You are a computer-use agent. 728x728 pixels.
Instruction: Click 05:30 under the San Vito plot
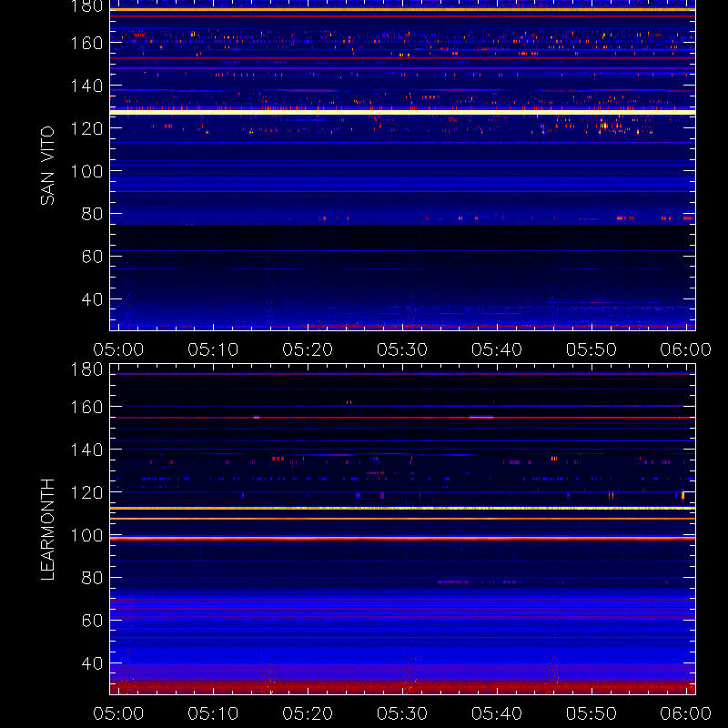pyautogui.click(x=402, y=349)
